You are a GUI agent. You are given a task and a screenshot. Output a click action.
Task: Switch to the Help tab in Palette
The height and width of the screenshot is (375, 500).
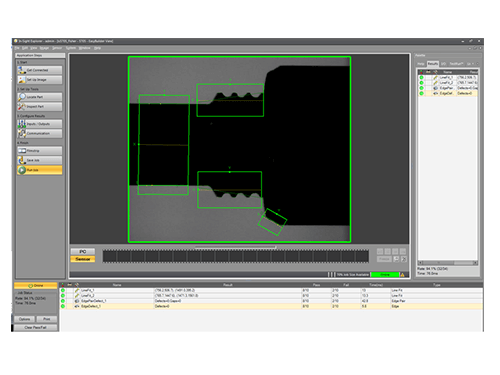click(421, 64)
